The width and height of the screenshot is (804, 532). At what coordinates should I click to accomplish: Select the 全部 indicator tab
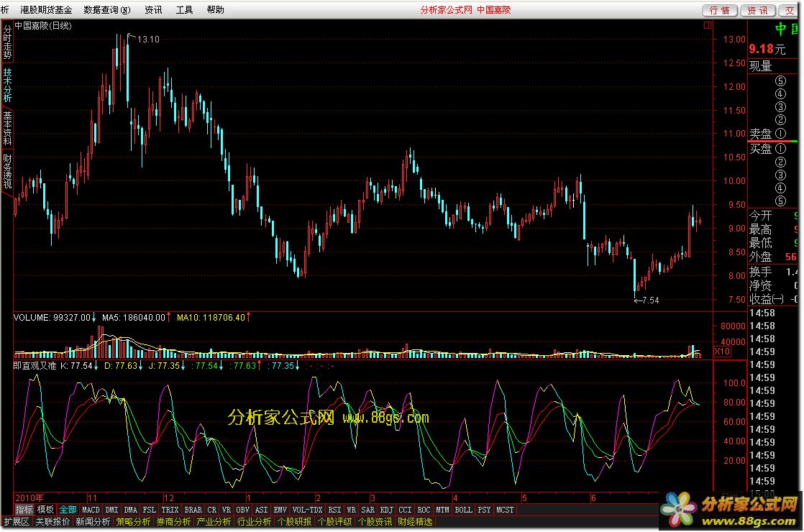[68, 510]
